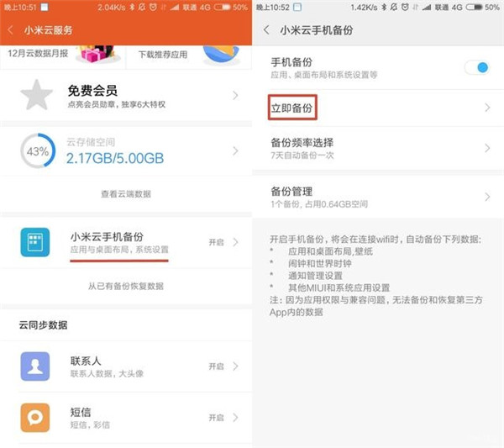Screen dimensions: 504x448
Task: Expand 短信 row chevron
Action: [x=235, y=418]
